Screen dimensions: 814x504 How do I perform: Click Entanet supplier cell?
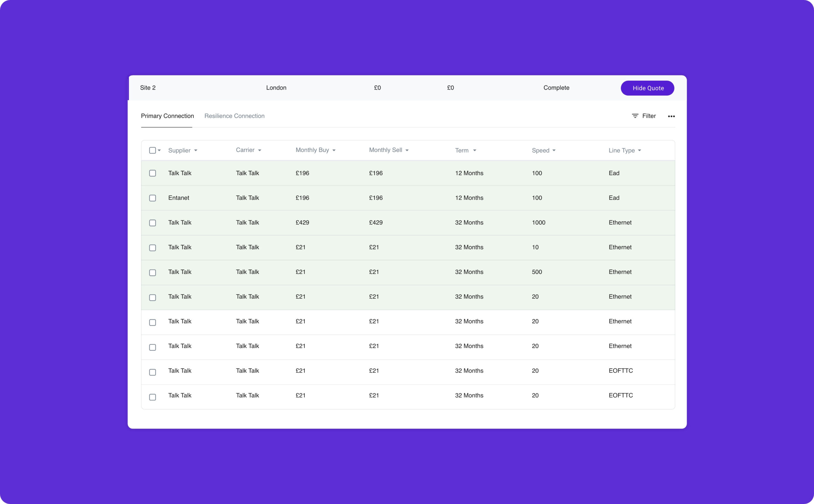tap(178, 198)
